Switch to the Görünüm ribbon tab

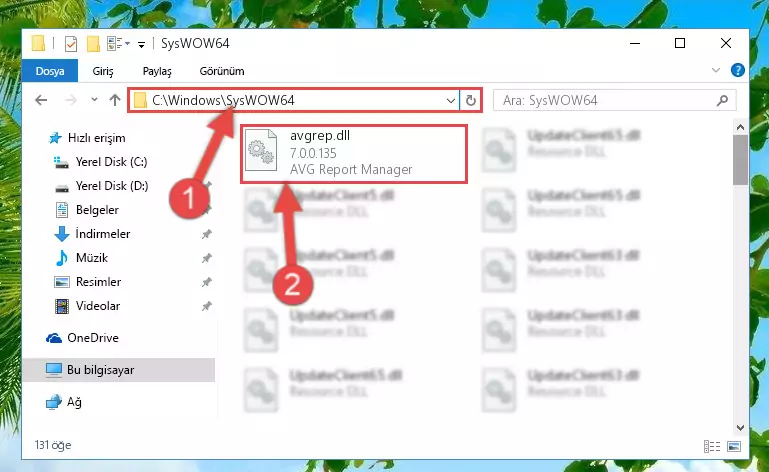click(x=222, y=71)
